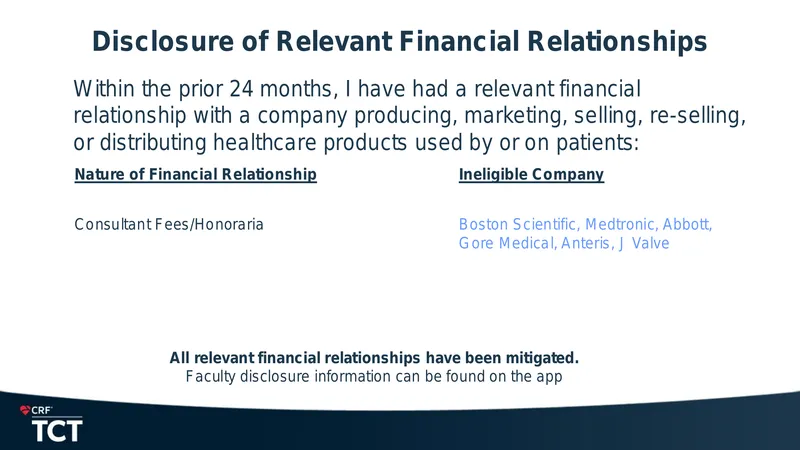The height and width of the screenshot is (450, 800).
Task: Click the faculty disclosure information line
Action: [374, 377]
